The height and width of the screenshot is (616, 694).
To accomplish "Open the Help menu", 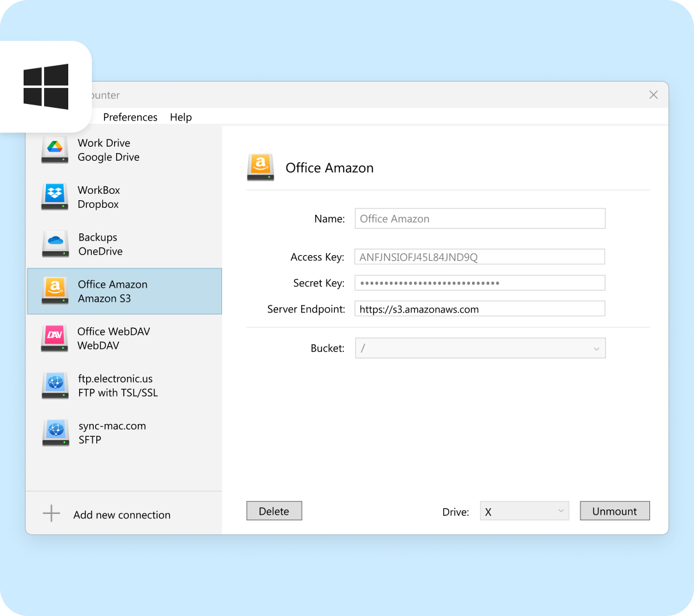I will (x=181, y=117).
